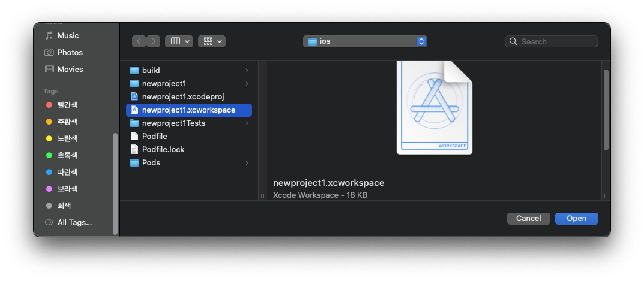Select the newproject1Tests folder
Viewport: 644px width, 281px height.
(189, 123)
